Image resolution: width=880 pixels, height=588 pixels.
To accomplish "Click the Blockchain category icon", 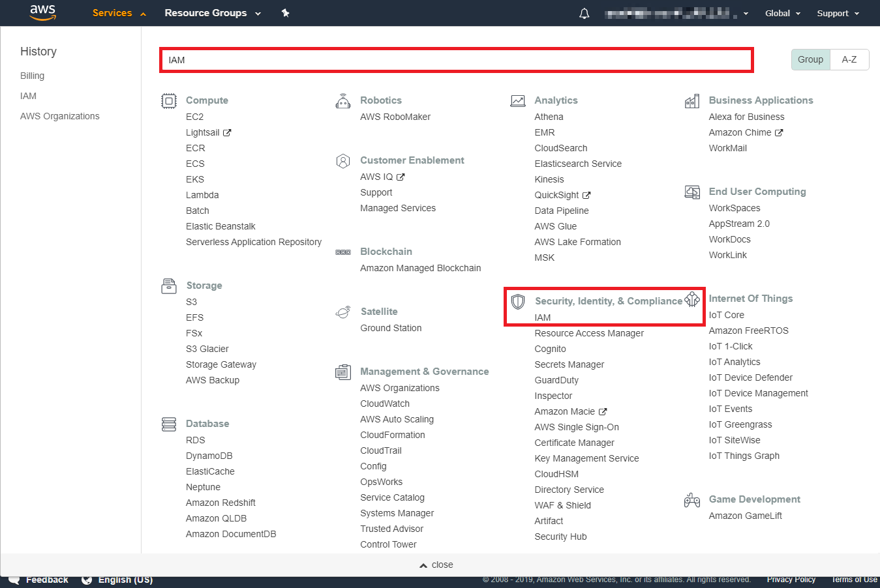I will pyautogui.click(x=343, y=252).
